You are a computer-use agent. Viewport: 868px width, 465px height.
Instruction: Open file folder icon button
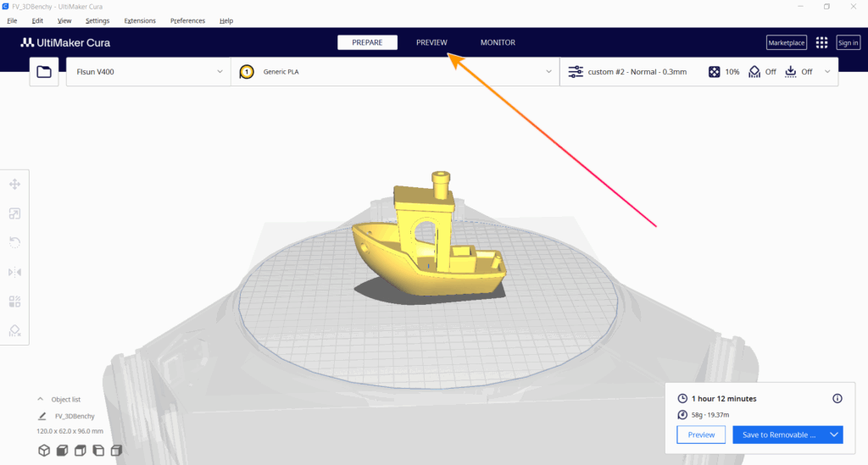click(x=44, y=72)
